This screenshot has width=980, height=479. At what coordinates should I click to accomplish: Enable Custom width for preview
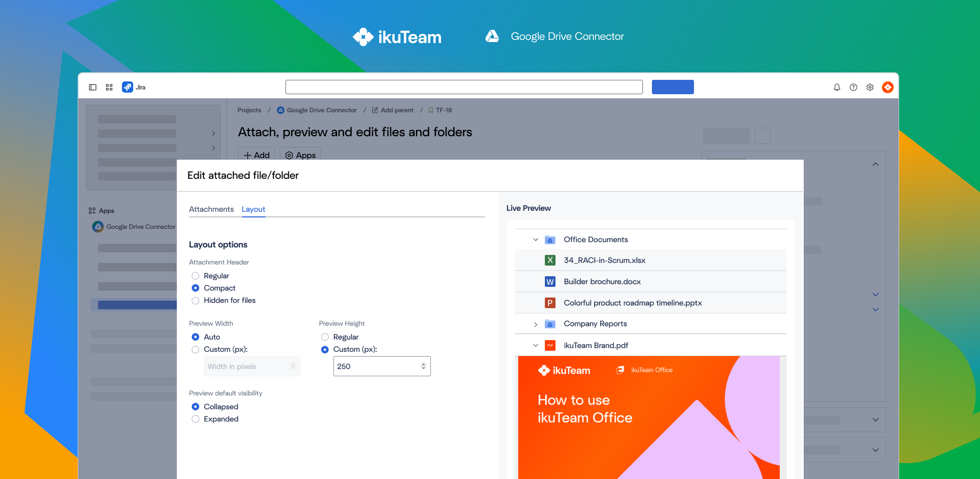pyautogui.click(x=195, y=349)
